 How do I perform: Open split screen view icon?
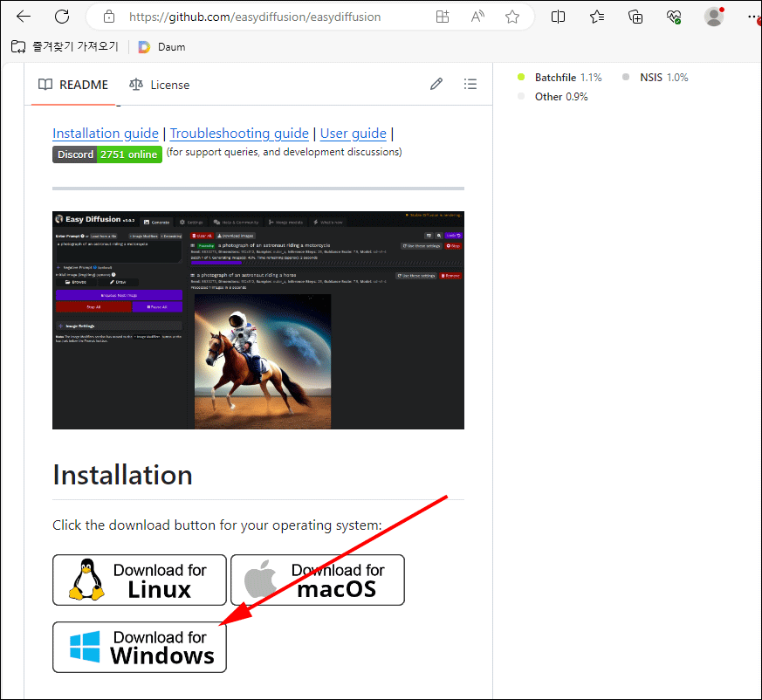[x=558, y=17]
